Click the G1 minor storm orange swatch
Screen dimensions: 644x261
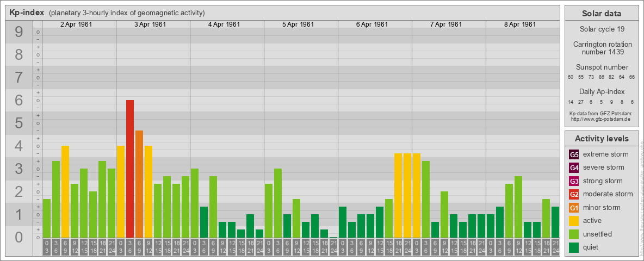tap(574, 208)
